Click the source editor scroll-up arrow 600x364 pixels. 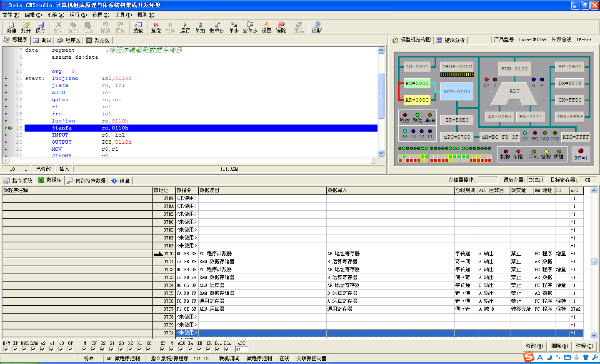[381, 50]
